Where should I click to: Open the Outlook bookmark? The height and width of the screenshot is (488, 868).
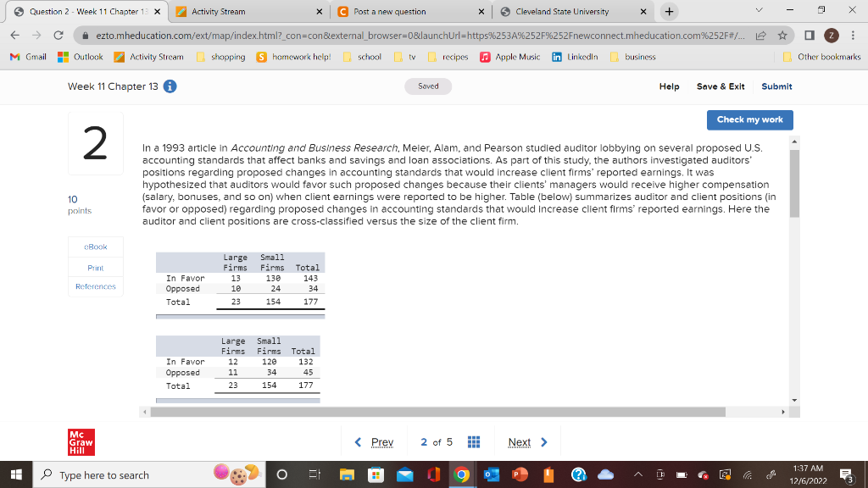(x=81, y=57)
